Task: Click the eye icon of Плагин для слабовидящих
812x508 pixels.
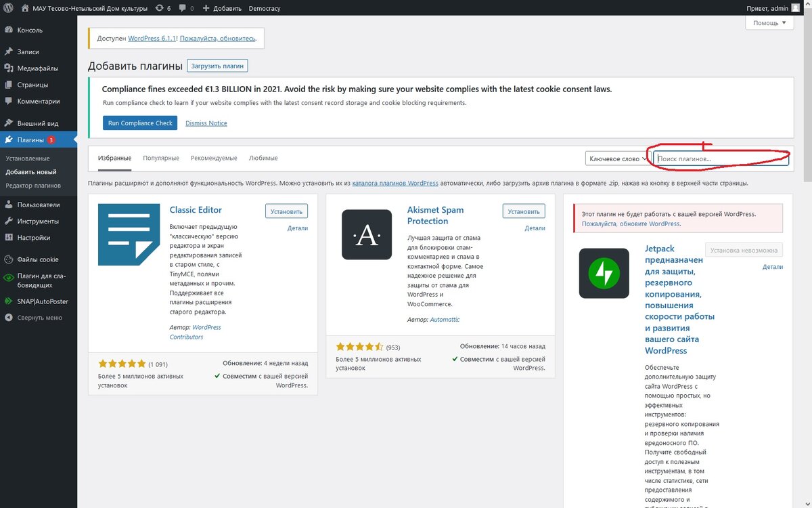Action: (9, 276)
